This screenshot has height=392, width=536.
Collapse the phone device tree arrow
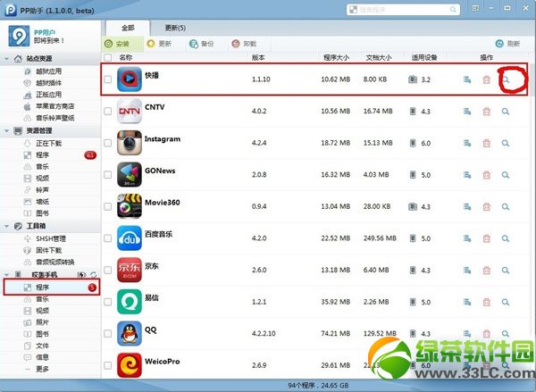click(x=6, y=275)
